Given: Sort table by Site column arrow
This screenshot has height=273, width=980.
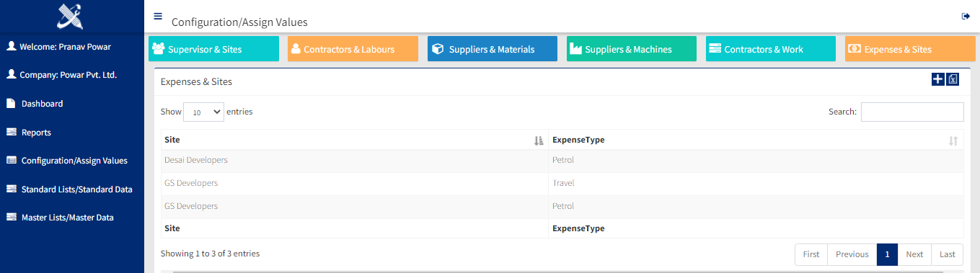Looking at the screenshot, I should point(539,140).
